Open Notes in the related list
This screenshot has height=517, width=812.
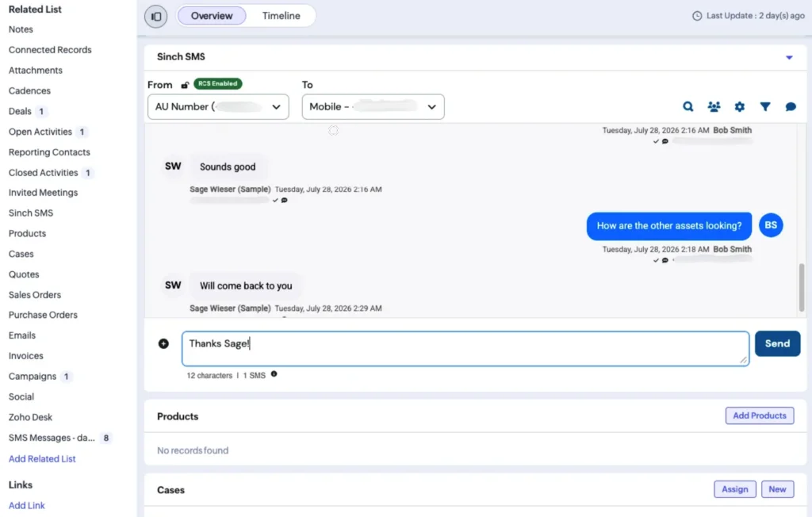point(21,29)
